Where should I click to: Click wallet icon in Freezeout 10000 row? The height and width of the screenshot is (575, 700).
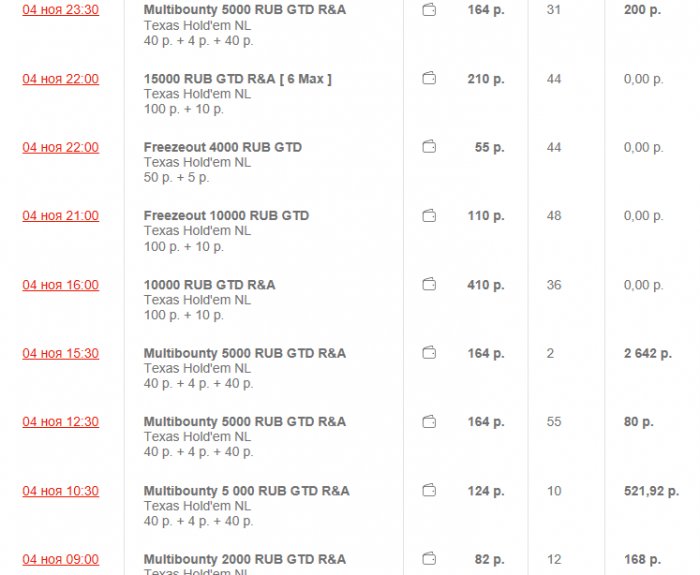[429, 216]
